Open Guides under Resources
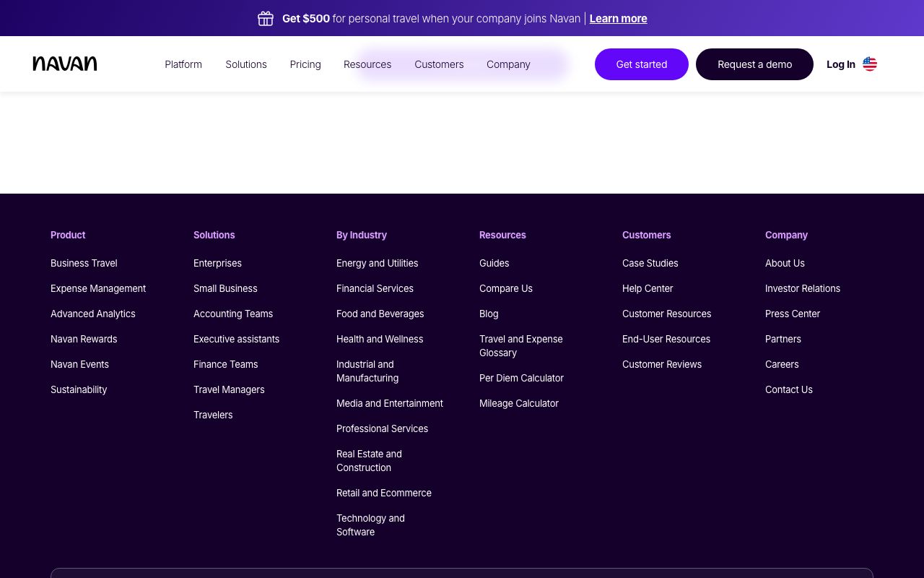 [x=494, y=264]
